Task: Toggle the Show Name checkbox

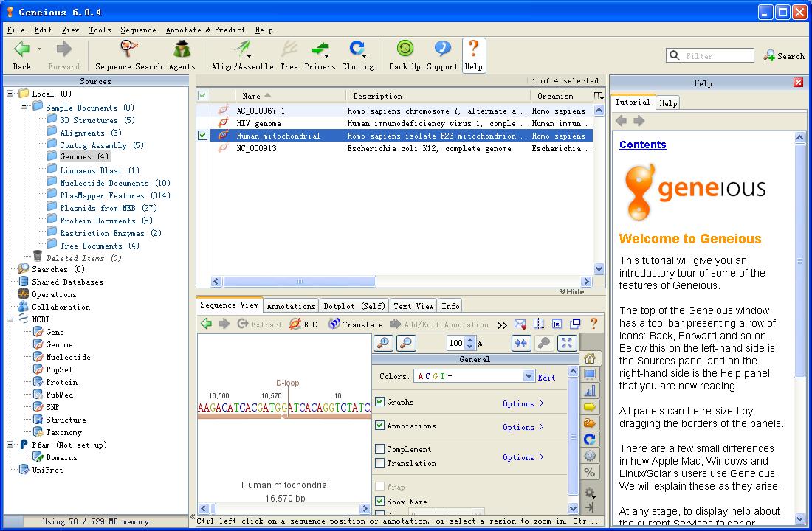Action: (x=379, y=501)
